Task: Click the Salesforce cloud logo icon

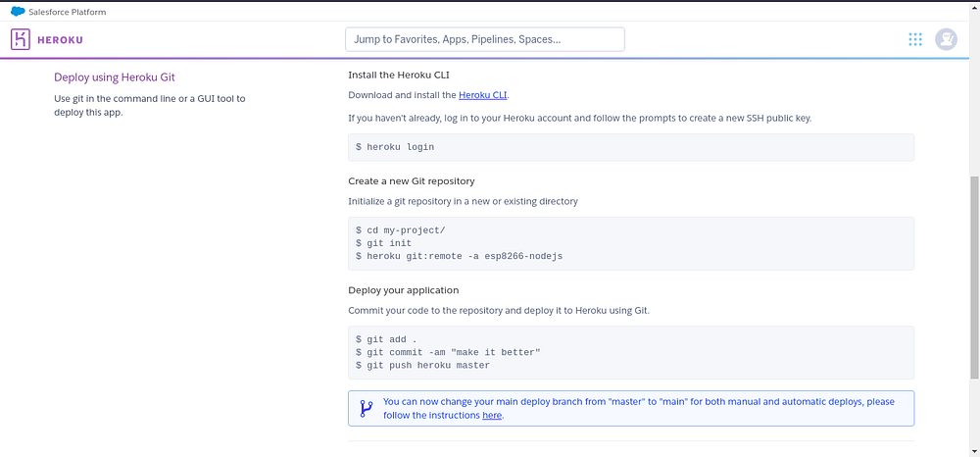Action: click(18, 12)
